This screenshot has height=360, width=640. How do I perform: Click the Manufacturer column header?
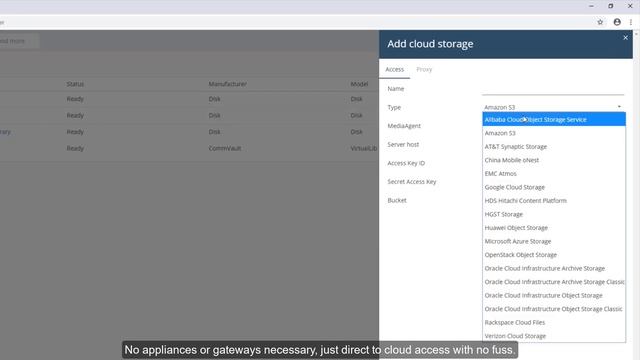pyautogui.click(x=227, y=84)
